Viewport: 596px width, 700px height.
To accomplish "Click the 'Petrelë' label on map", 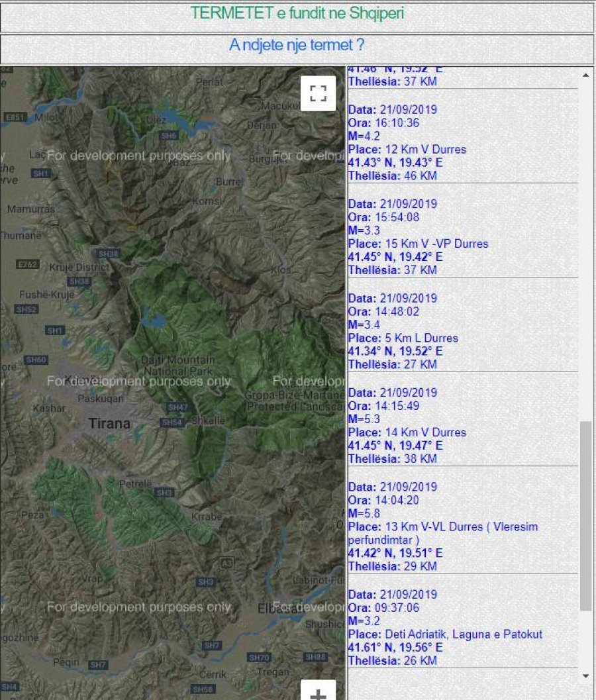I will coord(135,483).
